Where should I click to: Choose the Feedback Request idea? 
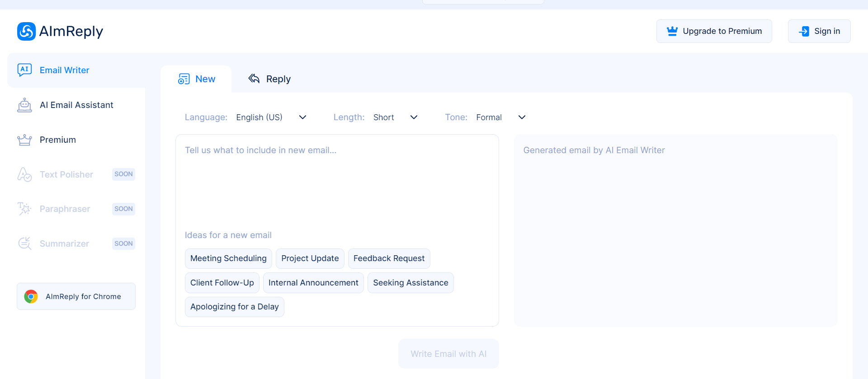(x=389, y=258)
